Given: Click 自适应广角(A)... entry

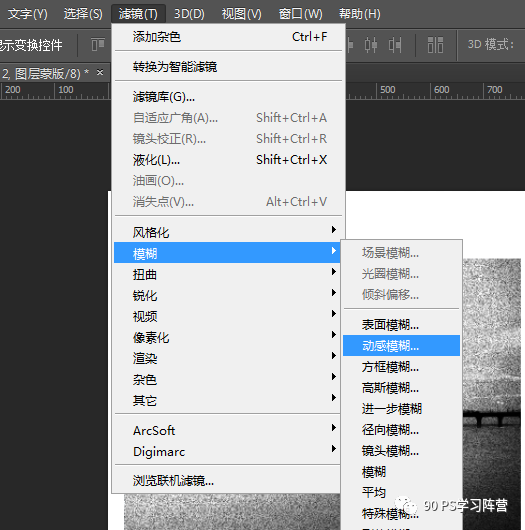Looking at the screenshot, I should pos(228,118).
